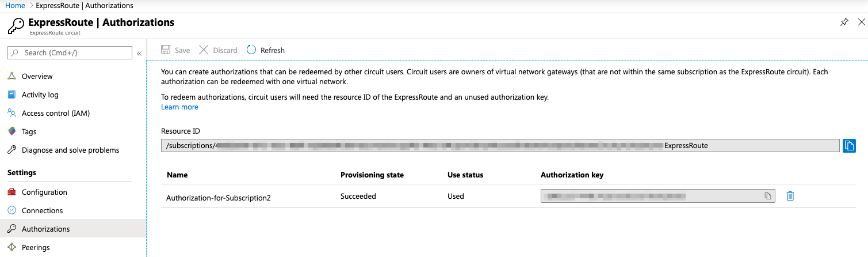Go to Home in the breadcrumb

[15, 6]
